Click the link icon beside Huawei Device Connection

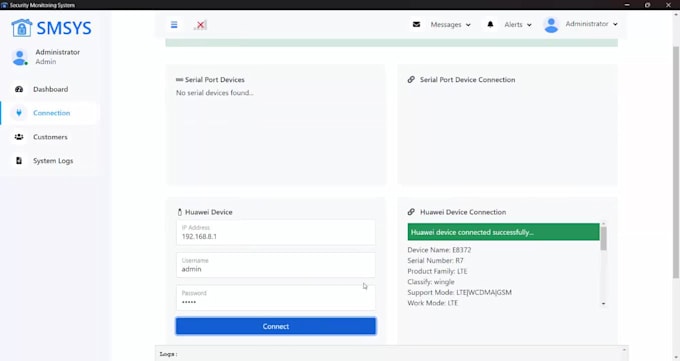(411, 212)
